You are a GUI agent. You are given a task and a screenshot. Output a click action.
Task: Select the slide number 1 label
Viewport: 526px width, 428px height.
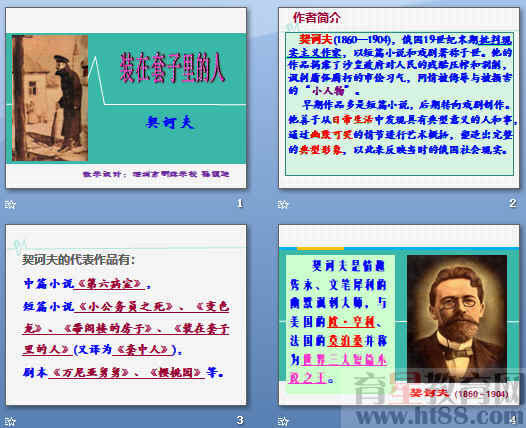click(240, 203)
